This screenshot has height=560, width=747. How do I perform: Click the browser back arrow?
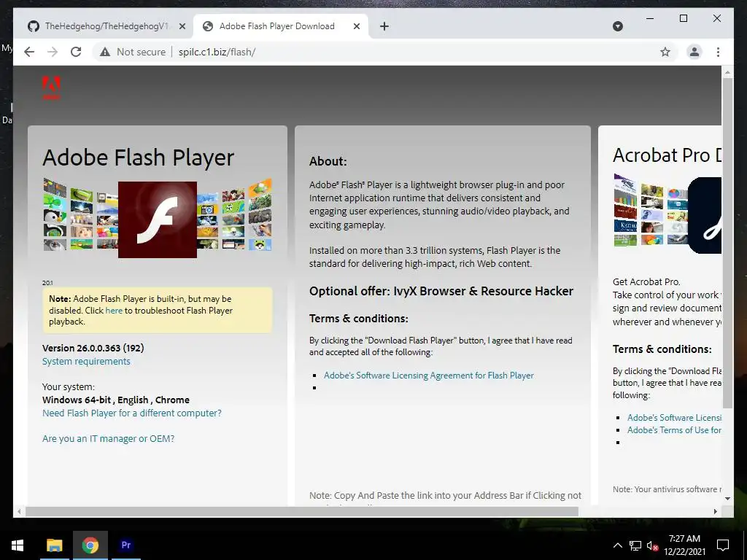pyautogui.click(x=29, y=52)
